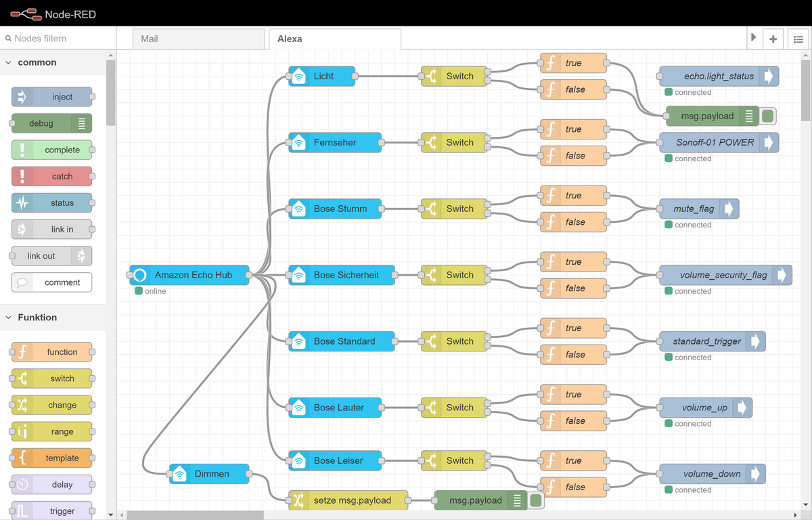Select the mute_flag MQTT out node
This screenshot has width=812, height=520.
[699, 209]
